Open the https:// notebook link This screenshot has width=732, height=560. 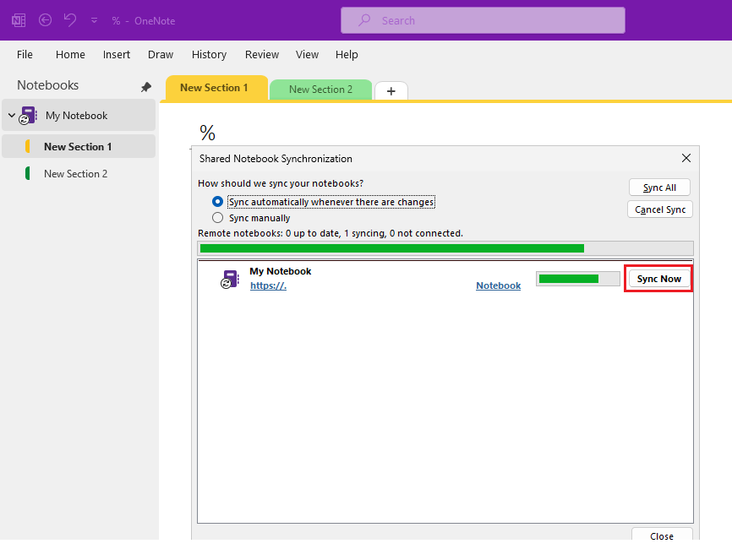[269, 285]
